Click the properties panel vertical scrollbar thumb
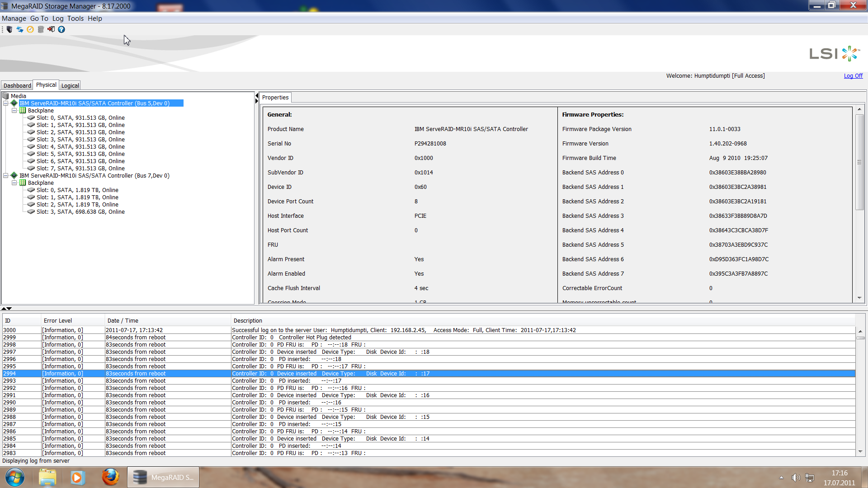 click(859, 163)
